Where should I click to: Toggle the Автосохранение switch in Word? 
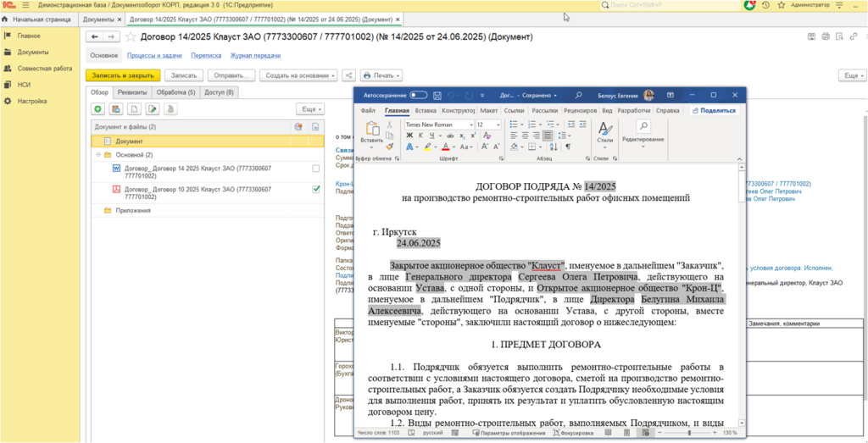[418, 95]
